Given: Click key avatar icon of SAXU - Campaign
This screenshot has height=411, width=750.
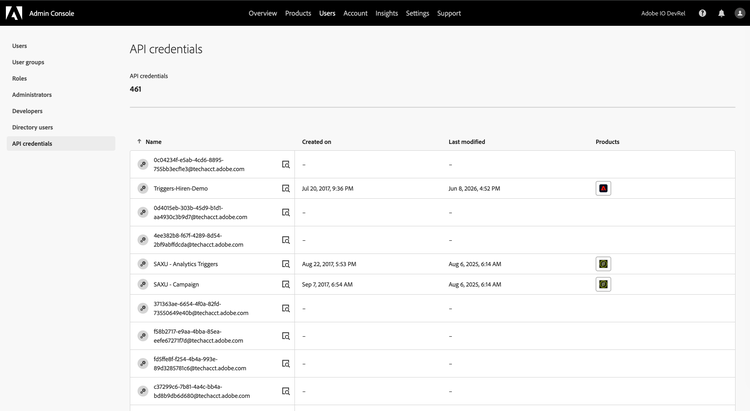Looking at the screenshot, I should (x=143, y=284).
